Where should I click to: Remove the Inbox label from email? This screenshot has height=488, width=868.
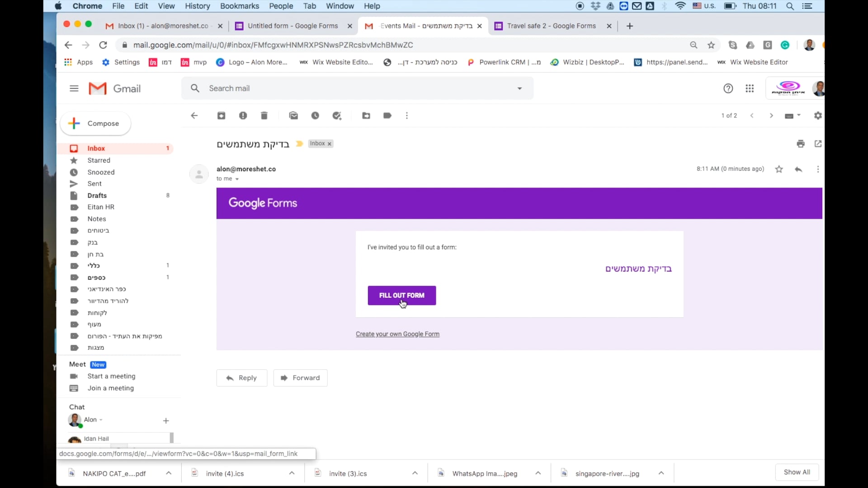click(330, 144)
